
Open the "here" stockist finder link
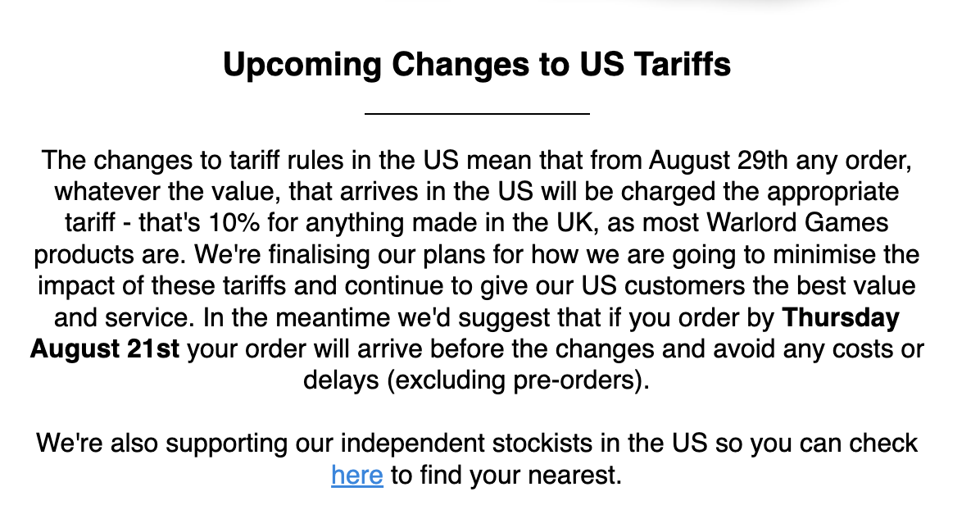(356, 475)
